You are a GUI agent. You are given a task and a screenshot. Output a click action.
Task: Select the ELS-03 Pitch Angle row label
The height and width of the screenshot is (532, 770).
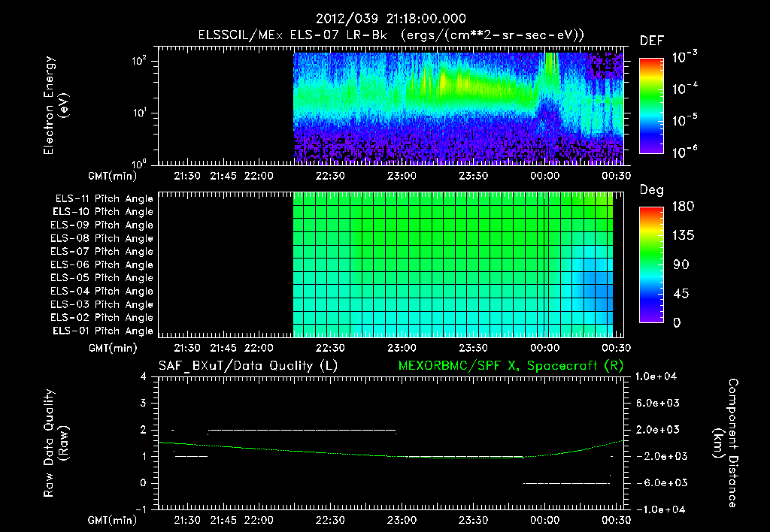click(x=102, y=305)
